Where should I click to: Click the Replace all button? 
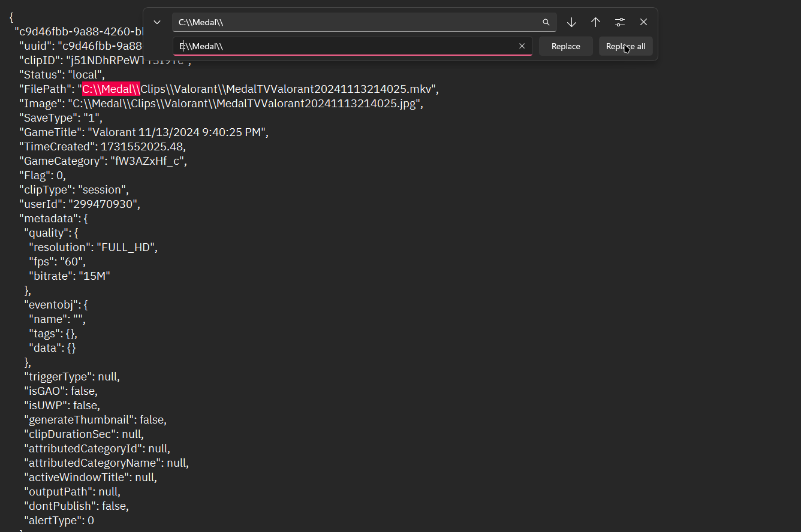tap(625, 46)
